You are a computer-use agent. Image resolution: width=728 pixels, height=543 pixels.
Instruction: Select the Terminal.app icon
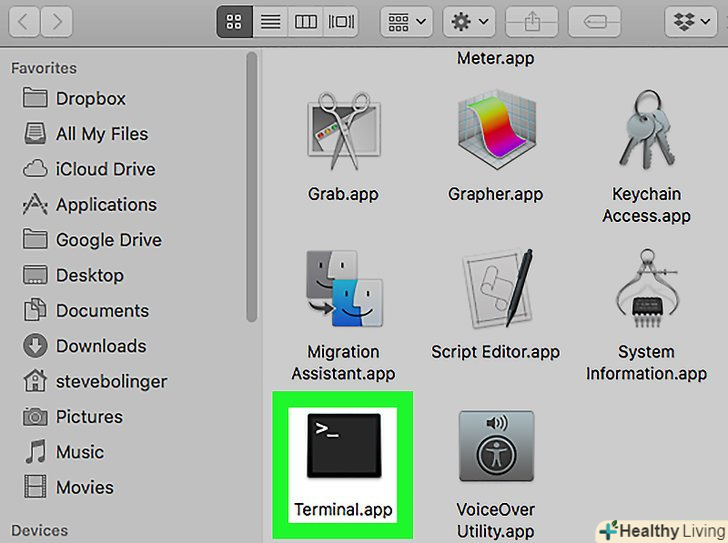pos(344,446)
